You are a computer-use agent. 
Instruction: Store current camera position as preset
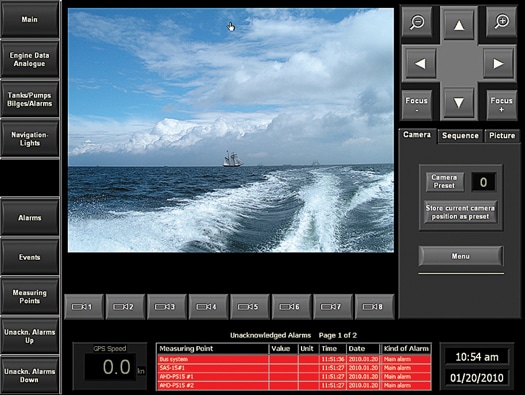coord(460,212)
